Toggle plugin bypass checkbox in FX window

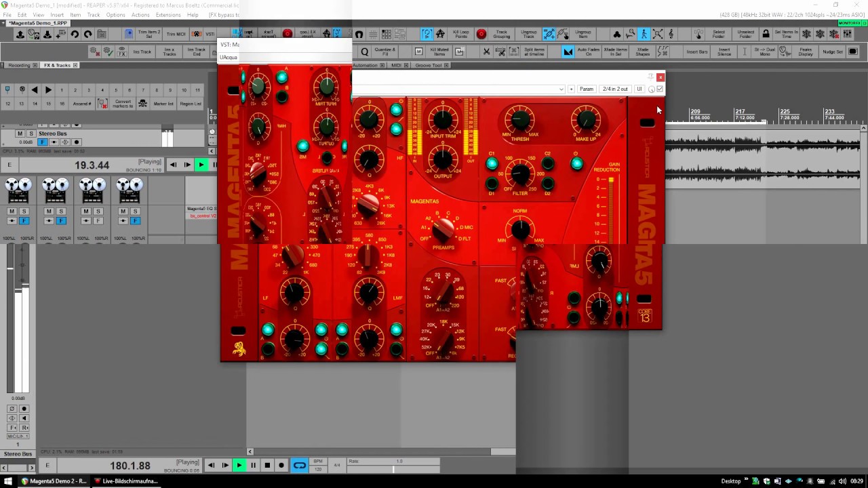click(660, 89)
